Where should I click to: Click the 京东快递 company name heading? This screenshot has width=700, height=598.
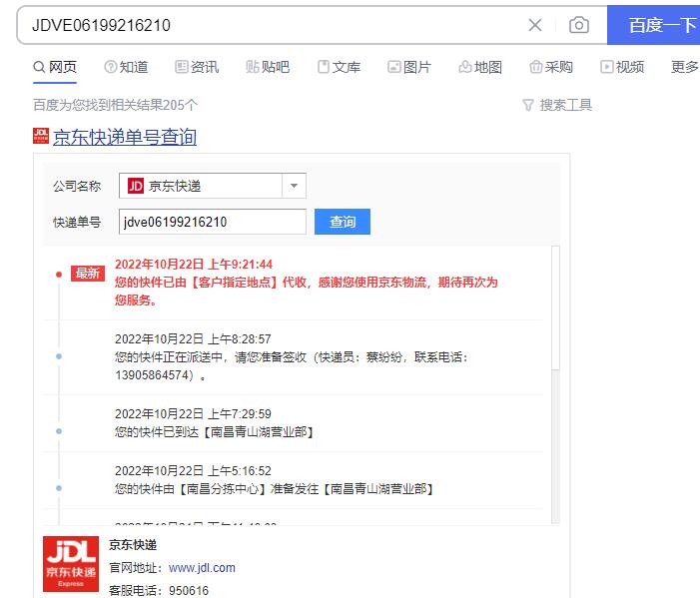(x=133, y=545)
